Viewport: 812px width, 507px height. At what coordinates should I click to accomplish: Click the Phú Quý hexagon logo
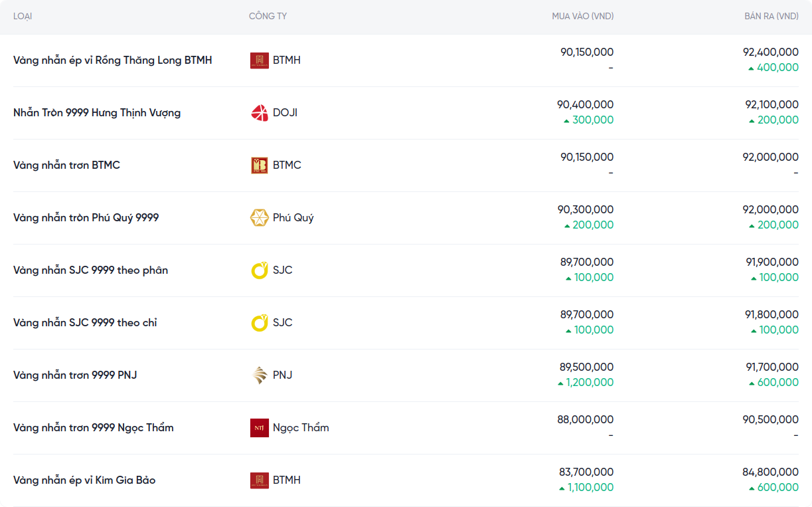click(259, 218)
